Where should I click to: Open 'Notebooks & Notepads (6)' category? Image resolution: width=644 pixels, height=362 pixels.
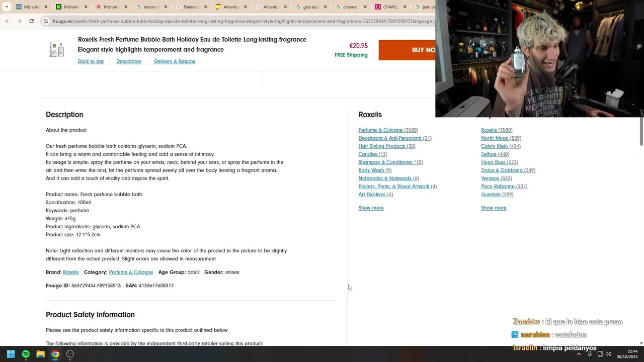point(388,178)
